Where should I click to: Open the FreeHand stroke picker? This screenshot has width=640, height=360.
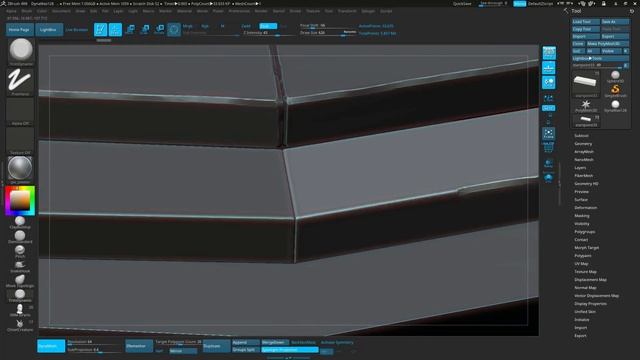pyautogui.click(x=20, y=82)
